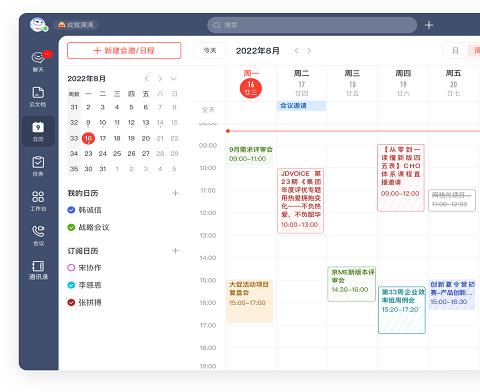Toggle the 张拼搏 subscribed calendar checkbox
The image size is (480, 392).
(71, 302)
